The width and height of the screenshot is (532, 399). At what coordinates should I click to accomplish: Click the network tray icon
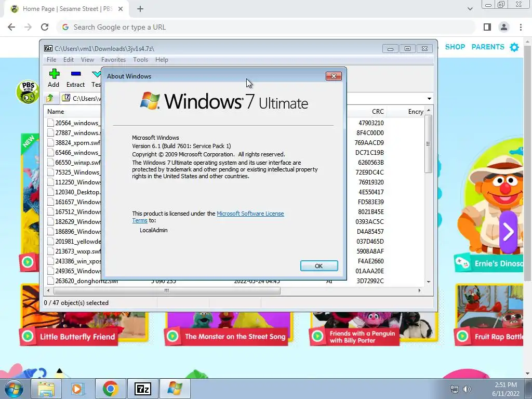454,389
